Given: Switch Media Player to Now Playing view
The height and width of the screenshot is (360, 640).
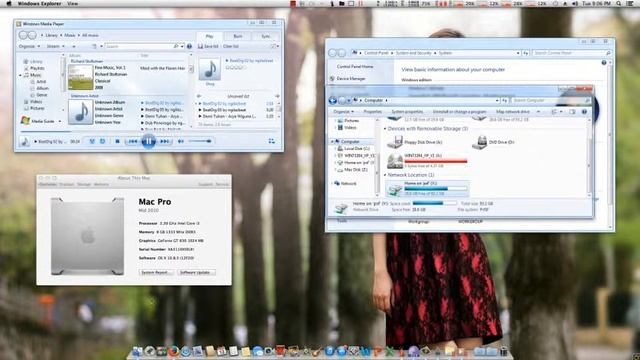Looking at the screenshot, I should [271, 141].
